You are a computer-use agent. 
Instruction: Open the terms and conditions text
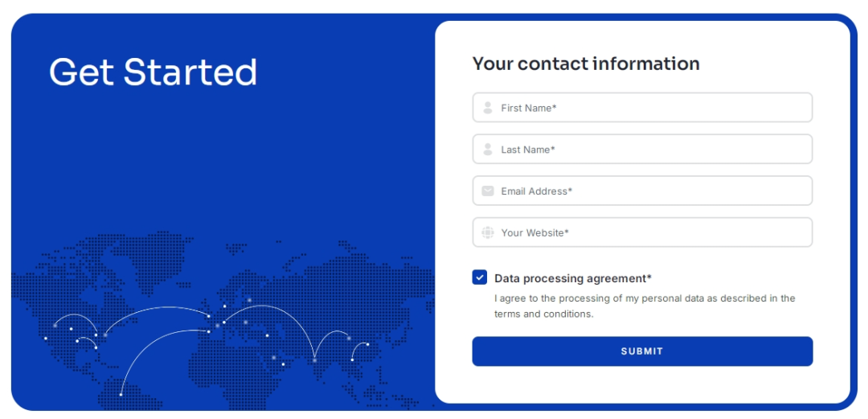pyautogui.click(x=543, y=314)
